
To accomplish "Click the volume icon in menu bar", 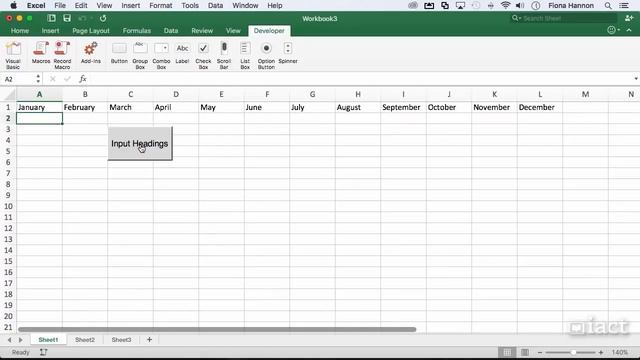I will click(x=520, y=6).
